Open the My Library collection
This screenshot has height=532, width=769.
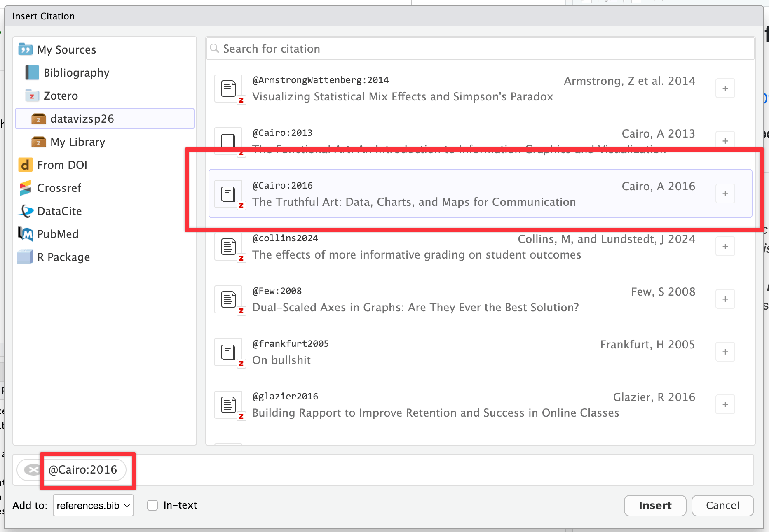[77, 142]
